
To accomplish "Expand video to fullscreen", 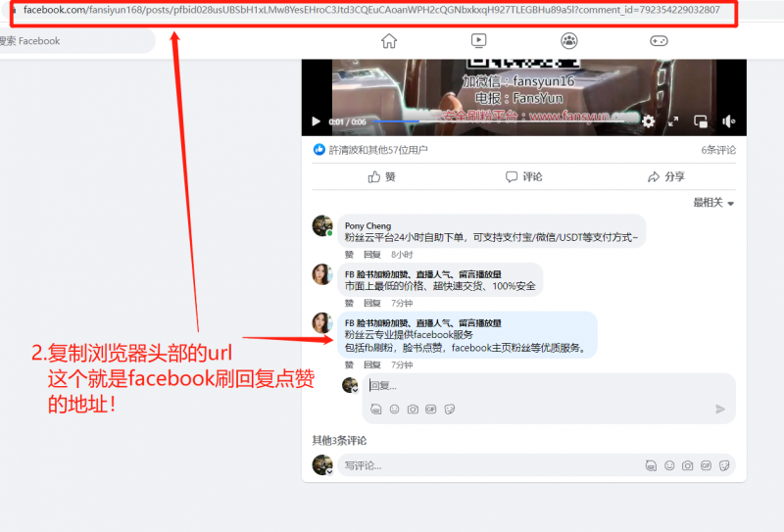I will coord(673,121).
